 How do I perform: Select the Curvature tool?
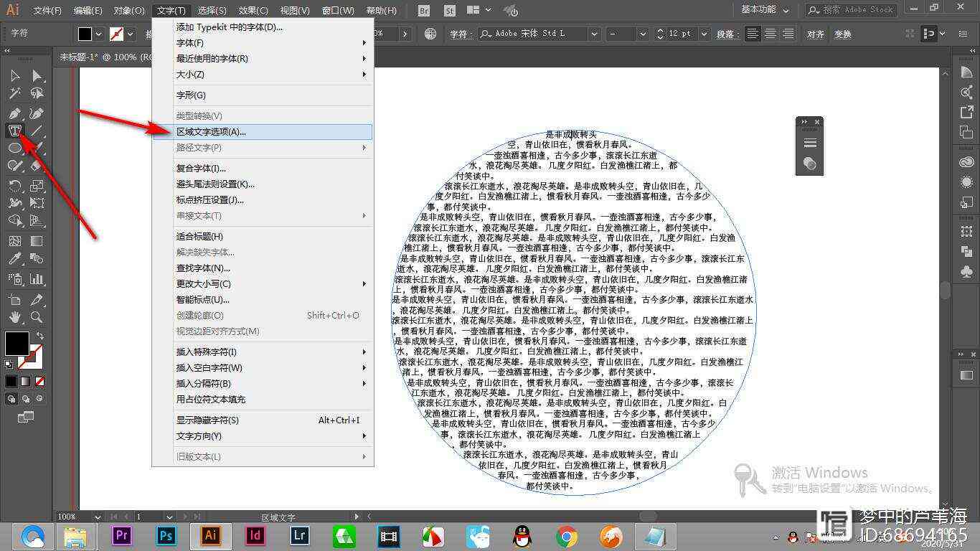pyautogui.click(x=37, y=113)
